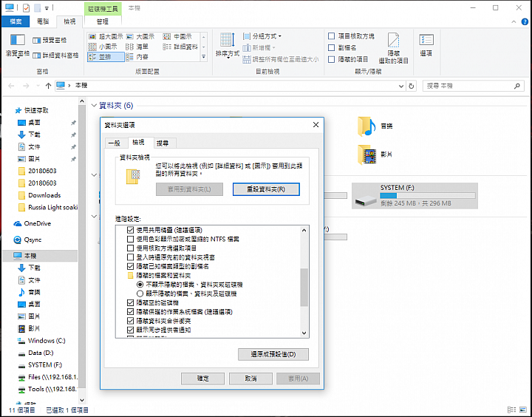
Task: Toggle the 預覽窗格 preview pane button
Action: click(x=50, y=41)
